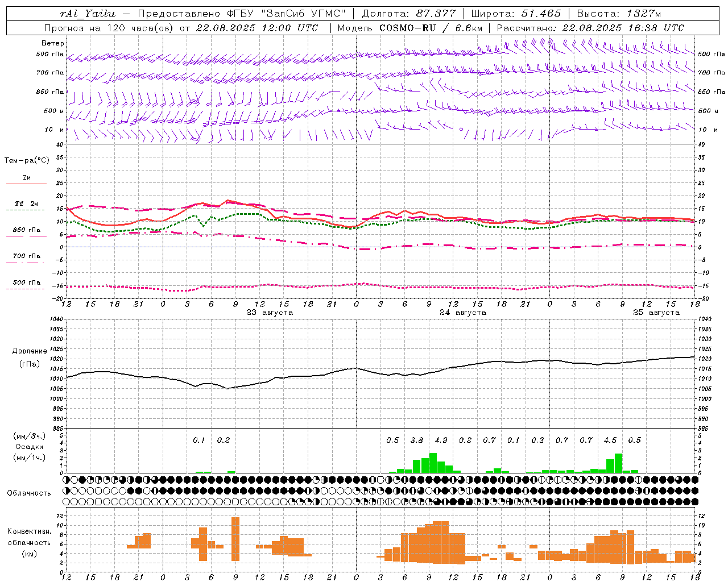Click 'Прогноз на 120 часа(ов)' forecast text
Viewport: 728px width, 582px height.
click(109, 28)
